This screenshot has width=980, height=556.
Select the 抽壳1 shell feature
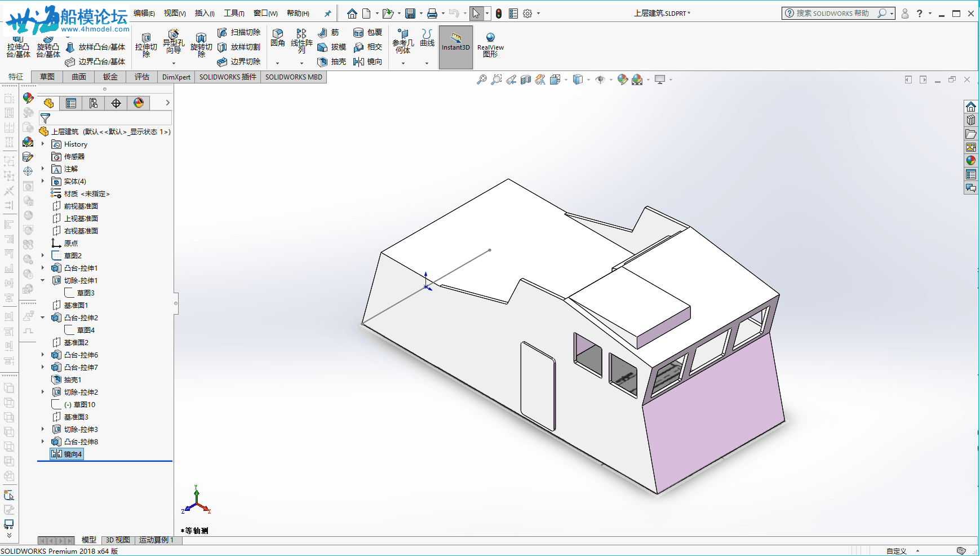point(66,380)
